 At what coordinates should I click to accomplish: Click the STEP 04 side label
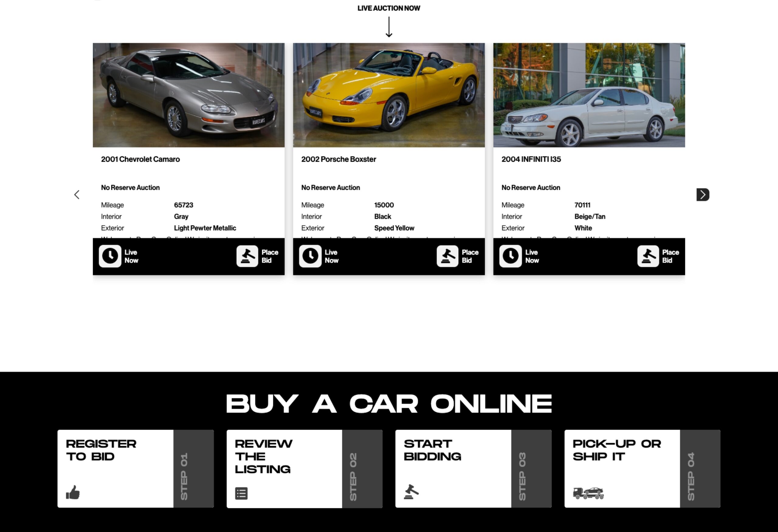(x=691, y=476)
